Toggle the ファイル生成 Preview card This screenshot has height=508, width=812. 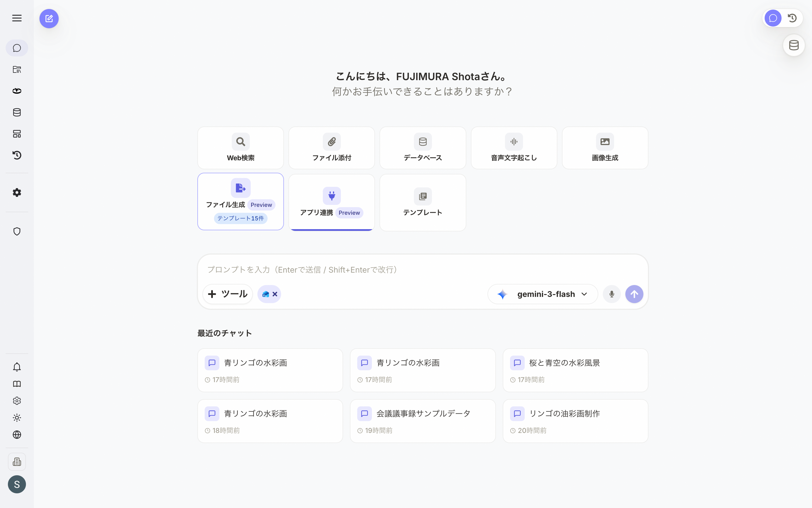pos(240,202)
